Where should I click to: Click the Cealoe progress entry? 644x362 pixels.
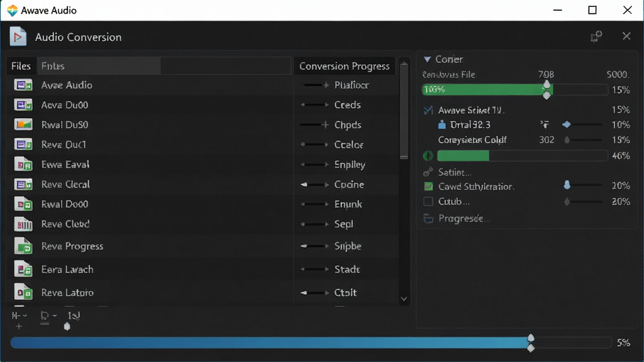coord(348,145)
